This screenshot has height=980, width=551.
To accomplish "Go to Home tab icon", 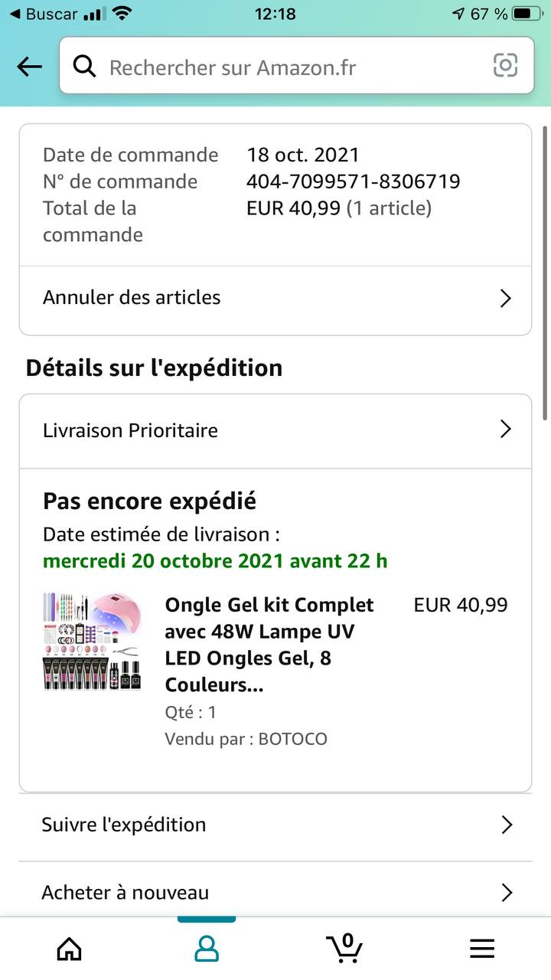I will coord(69,949).
